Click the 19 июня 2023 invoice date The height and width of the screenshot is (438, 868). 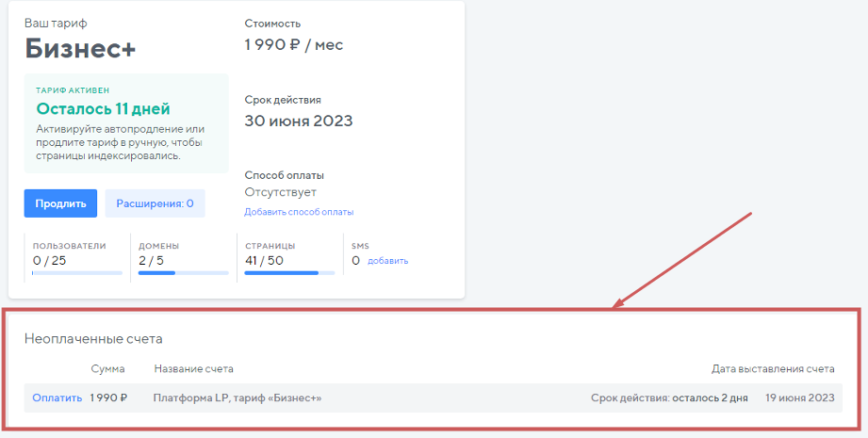(799, 398)
